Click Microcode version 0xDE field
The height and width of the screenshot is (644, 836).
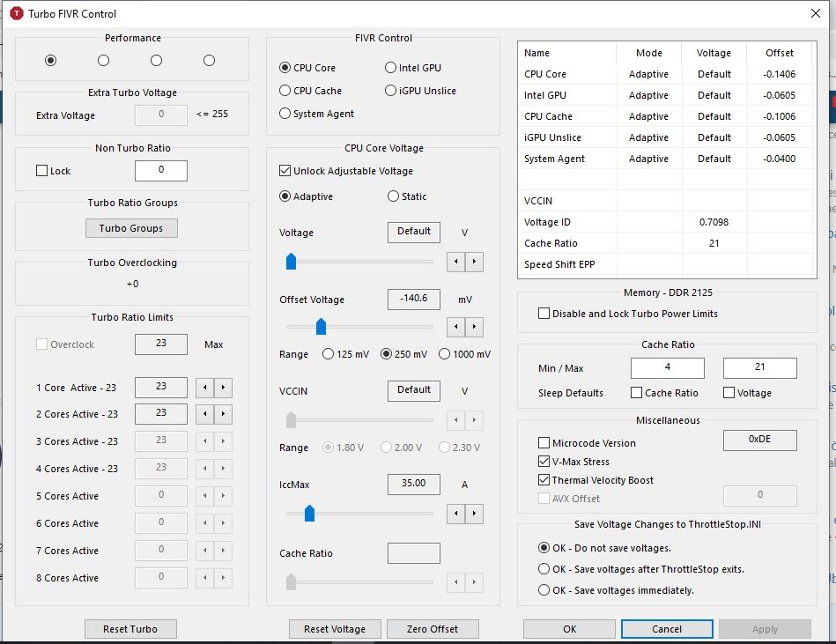pos(759,440)
